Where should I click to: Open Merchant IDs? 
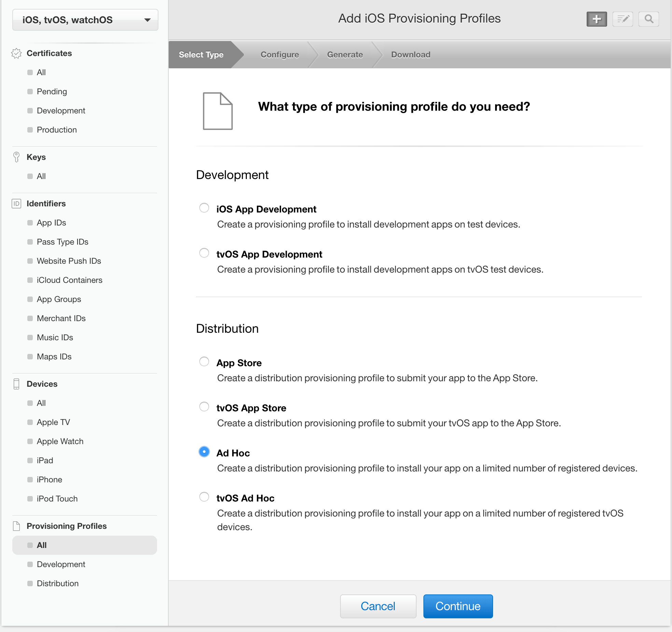coord(61,318)
